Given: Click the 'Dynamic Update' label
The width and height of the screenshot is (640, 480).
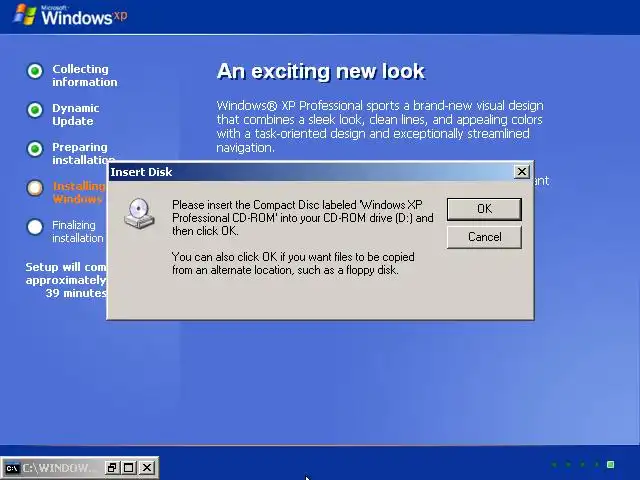Looking at the screenshot, I should point(76,115).
